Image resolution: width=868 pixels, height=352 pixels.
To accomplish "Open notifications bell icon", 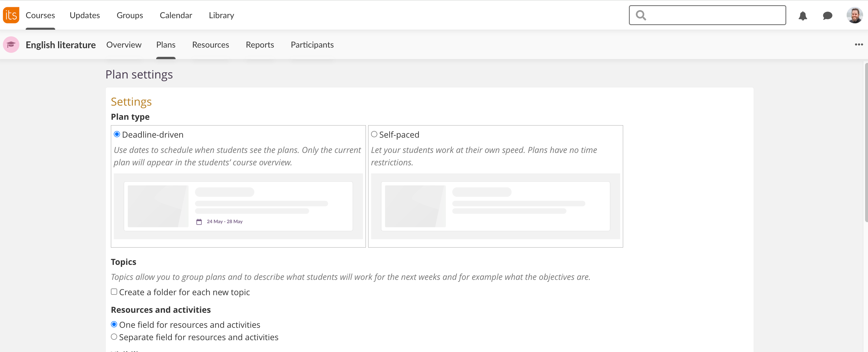I will 803,16.
